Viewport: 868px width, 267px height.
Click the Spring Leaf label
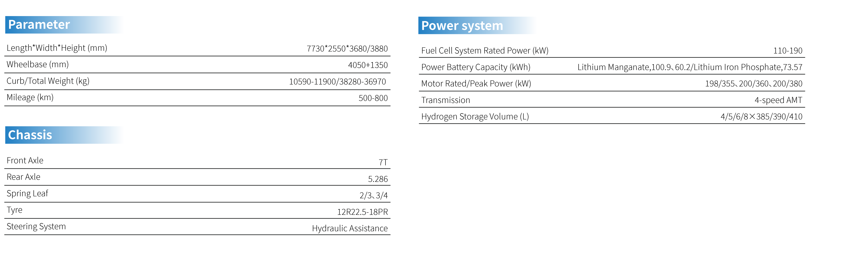pyautogui.click(x=27, y=194)
